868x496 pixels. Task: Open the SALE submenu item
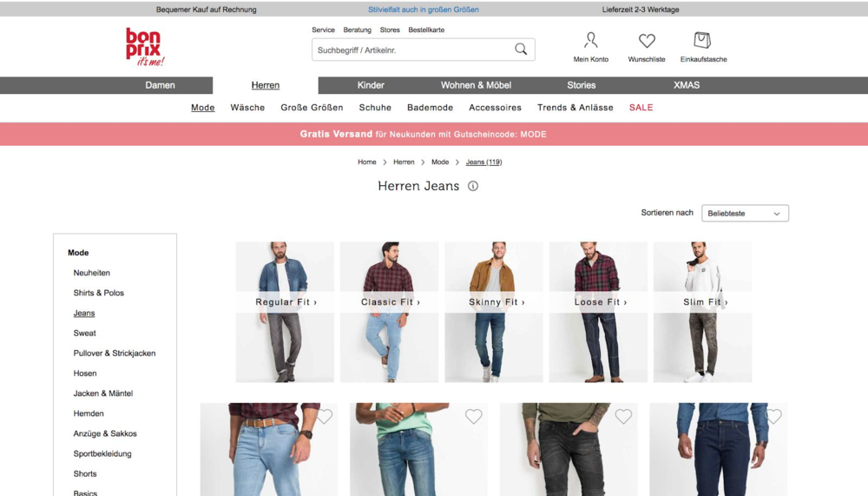[641, 108]
